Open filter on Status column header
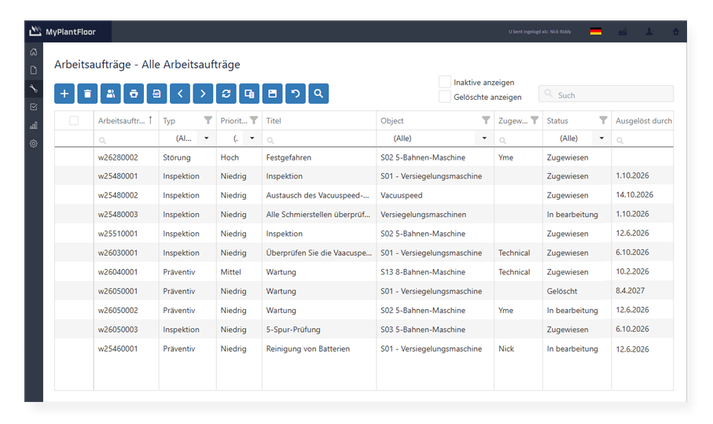 (x=603, y=120)
